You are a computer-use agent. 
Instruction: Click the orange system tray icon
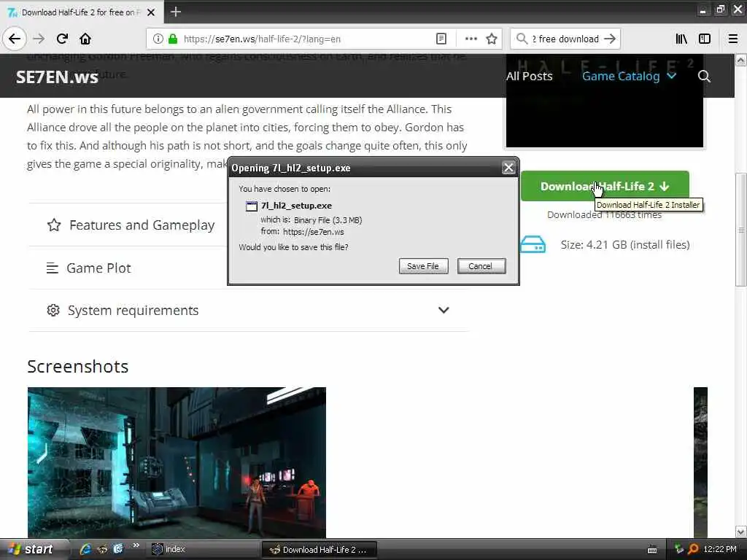pos(693,550)
